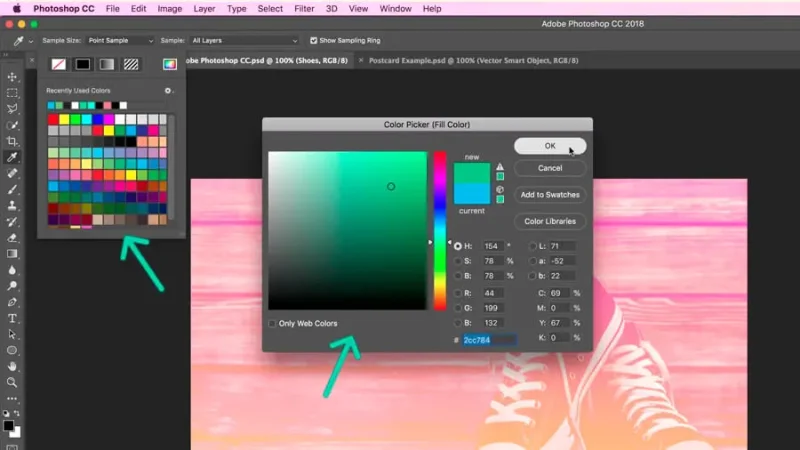This screenshot has width=800, height=450.
Task: Select the RGB blue B radio button
Action: click(458, 322)
